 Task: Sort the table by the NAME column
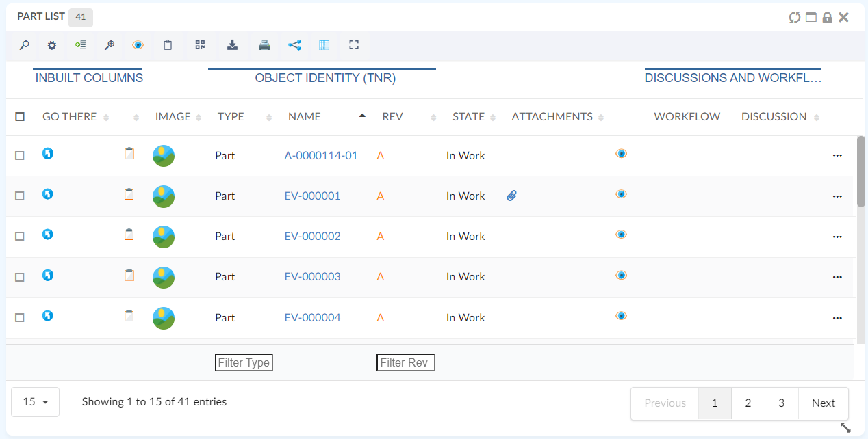(x=305, y=117)
